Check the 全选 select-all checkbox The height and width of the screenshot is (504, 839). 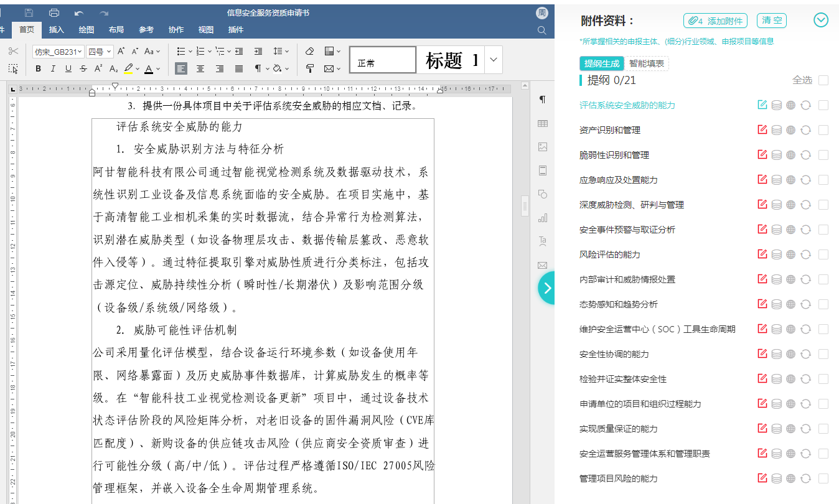point(823,80)
